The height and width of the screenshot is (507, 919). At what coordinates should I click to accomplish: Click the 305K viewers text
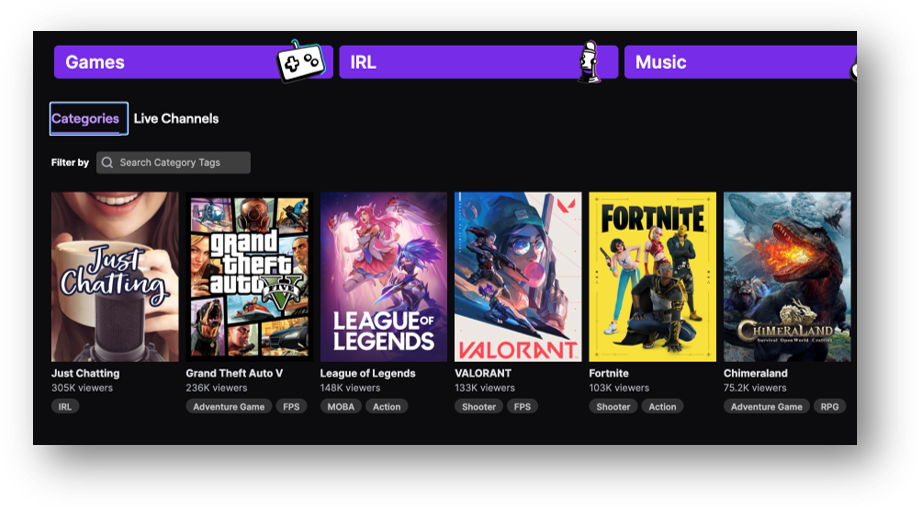pos(82,387)
